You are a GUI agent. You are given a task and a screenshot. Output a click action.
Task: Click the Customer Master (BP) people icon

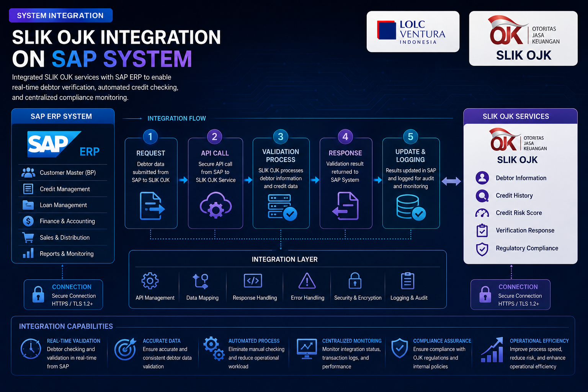tap(28, 173)
